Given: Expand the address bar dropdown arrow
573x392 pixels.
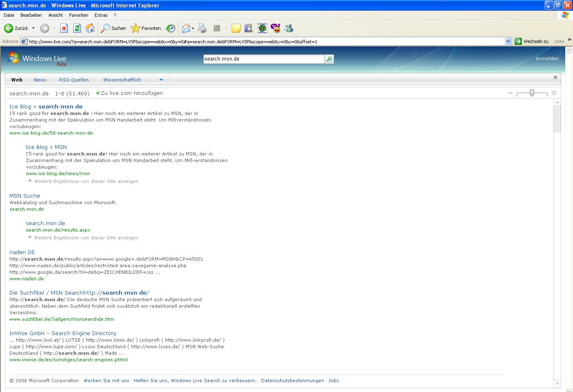Looking at the screenshot, I should (x=508, y=41).
